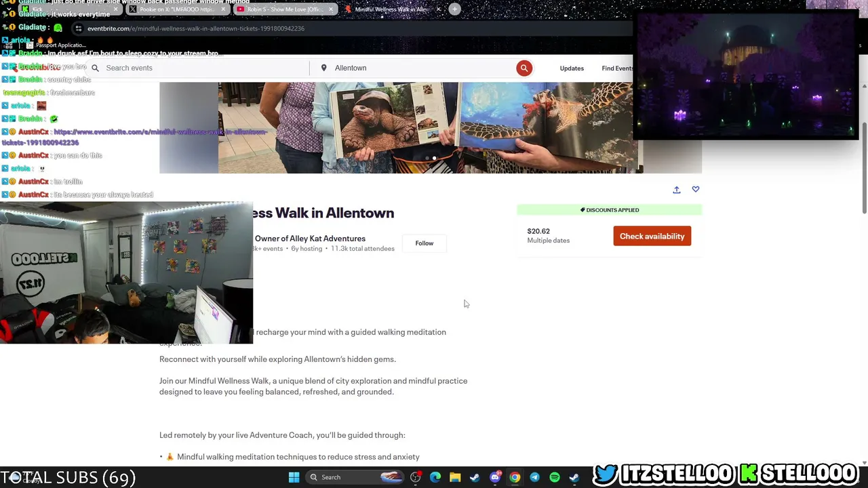Click the location pin icon beside Allentown
Viewport: 868px width, 488px height.
[323, 68]
